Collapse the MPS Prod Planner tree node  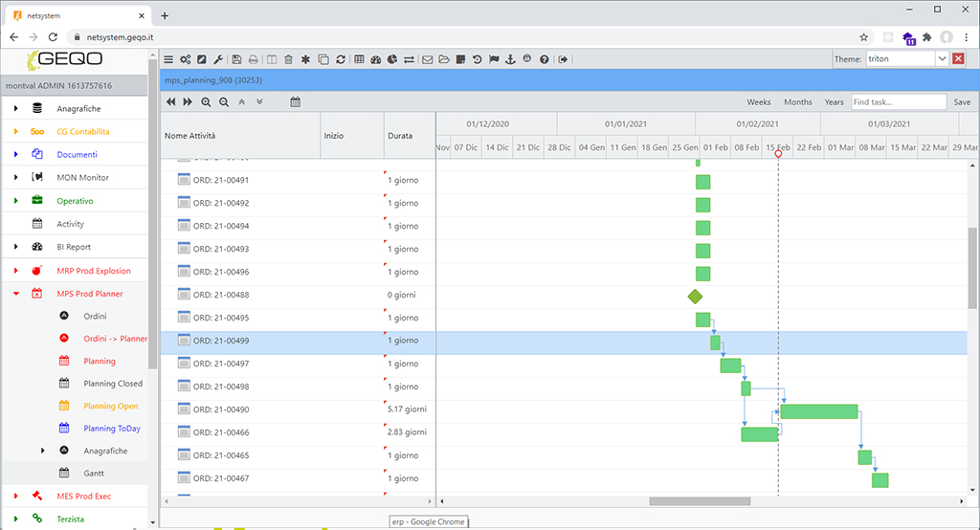pos(16,294)
